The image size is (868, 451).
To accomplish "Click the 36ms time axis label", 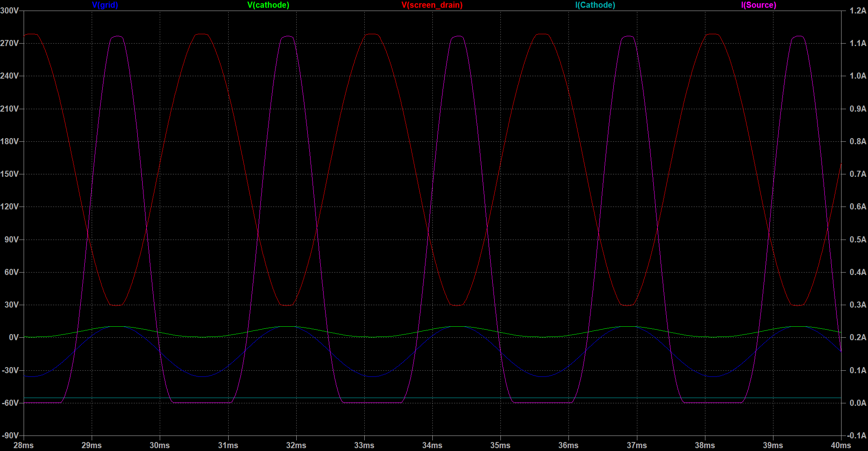I will pos(568,445).
